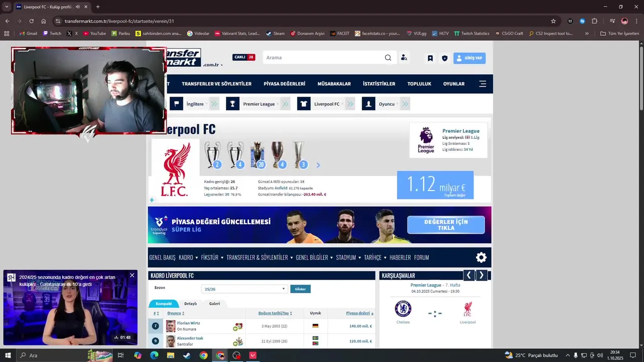Screen dimensions: 644x362
Task: Open the Liverpool crest in Karşılaşmalar
Action: tap(468, 309)
